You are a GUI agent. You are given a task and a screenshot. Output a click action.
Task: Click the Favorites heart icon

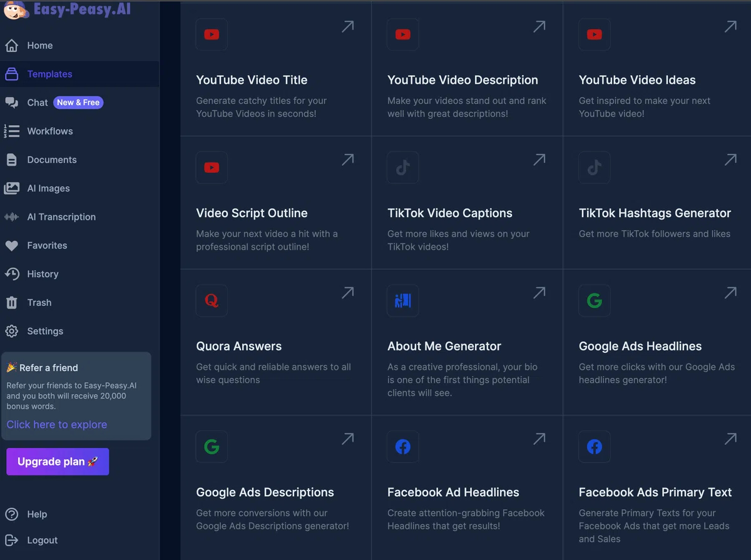(x=11, y=246)
